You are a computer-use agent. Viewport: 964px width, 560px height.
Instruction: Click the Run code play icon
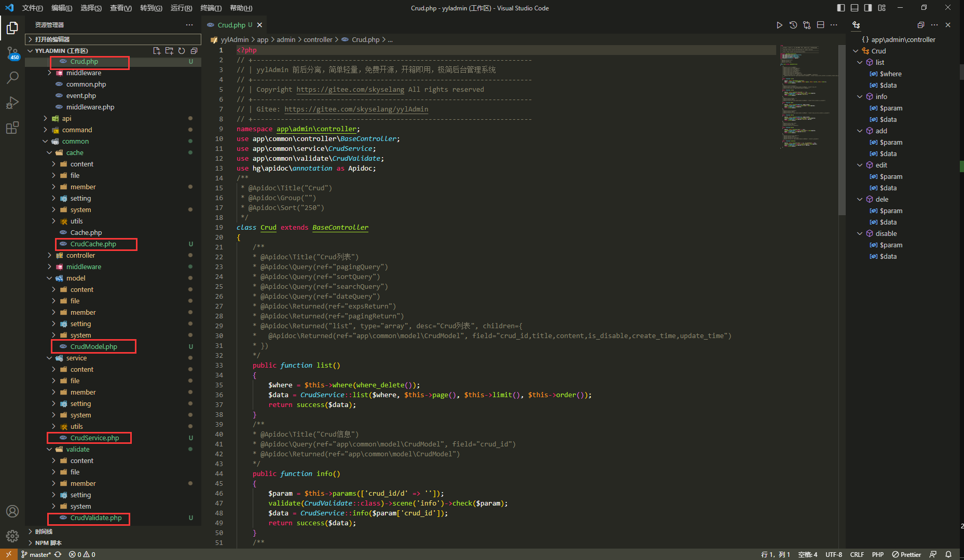pos(779,25)
